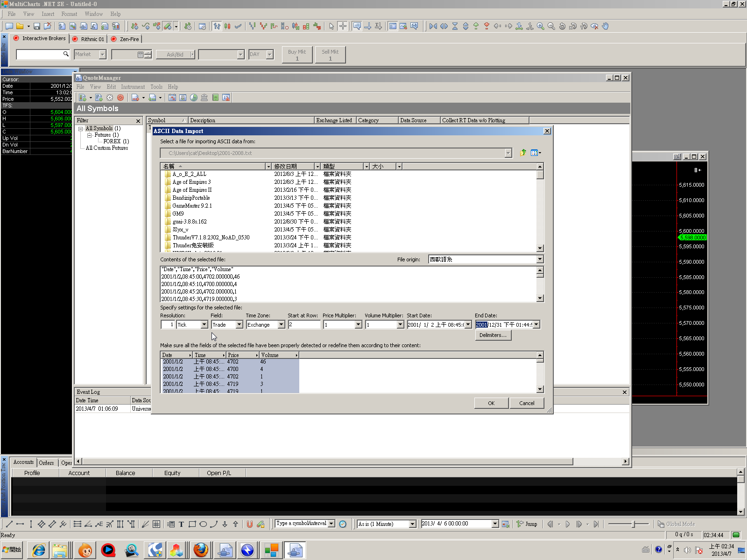Image resolution: width=747 pixels, height=560 pixels.
Task: Switch to the Rithmic 01 broker tab
Action: tap(89, 39)
